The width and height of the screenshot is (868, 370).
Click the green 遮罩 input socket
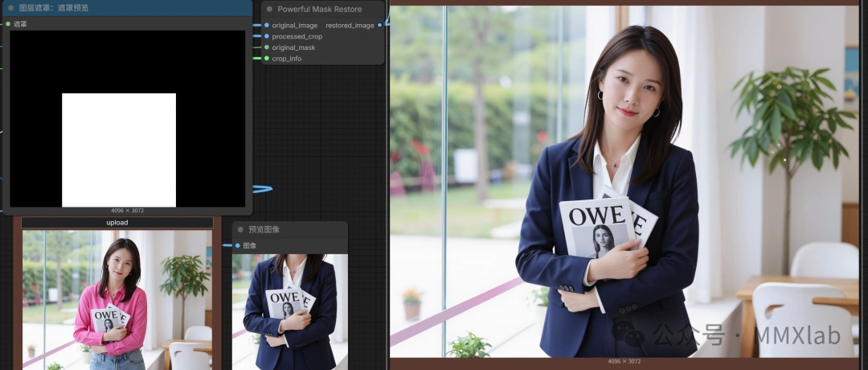pyautogui.click(x=8, y=24)
